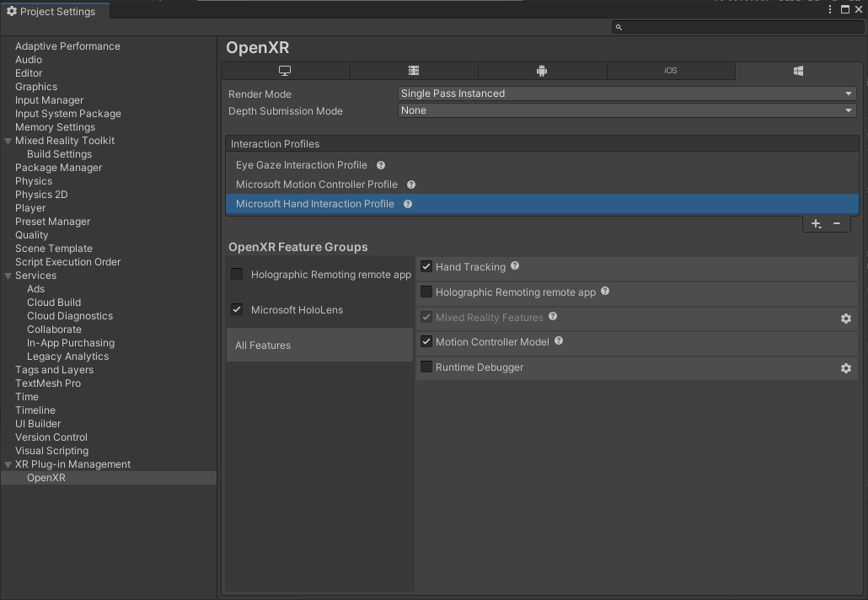
Task: Open the Depth Submission Mode dropdown
Action: pos(626,110)
